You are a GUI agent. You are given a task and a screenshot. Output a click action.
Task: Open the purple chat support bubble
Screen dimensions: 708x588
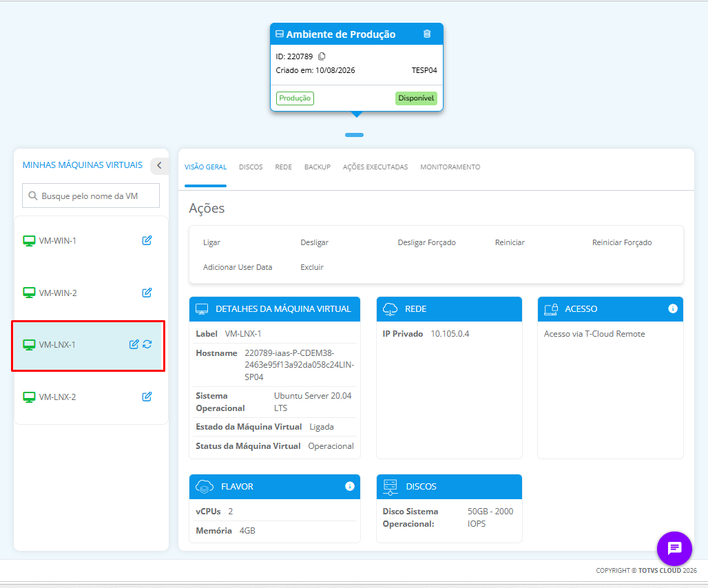(674, 548)
